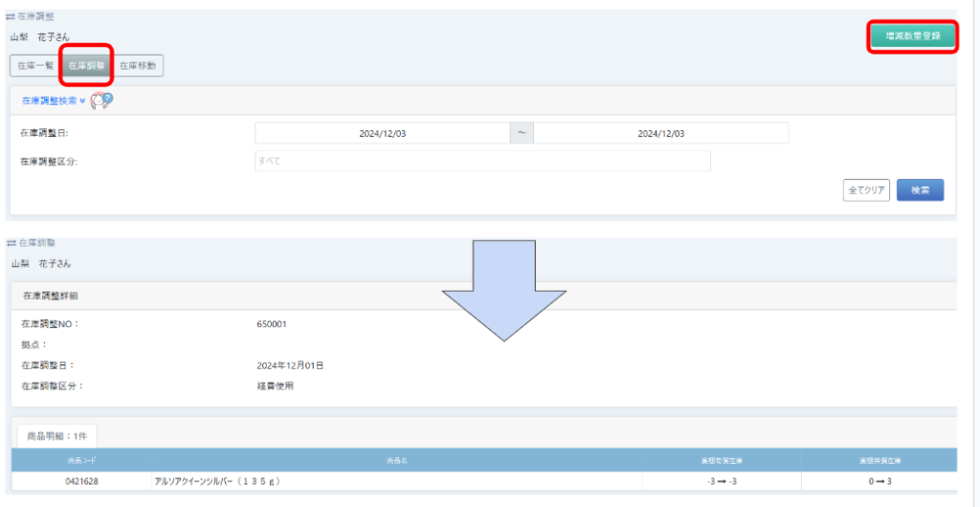This screenshot has height=507, width=980.
Task: Open the 在庫調整区分 dropdown showing すべて
Action: click(482, 161)
